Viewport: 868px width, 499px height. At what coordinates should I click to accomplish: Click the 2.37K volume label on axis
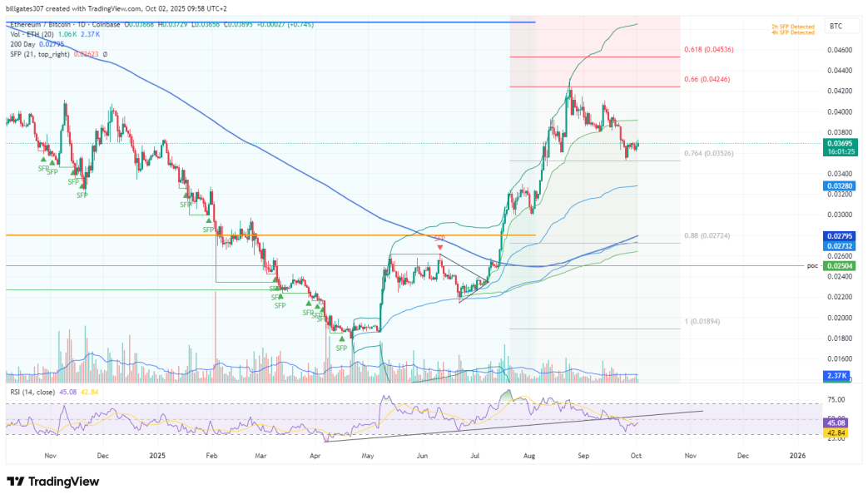(x=836, y=376)
